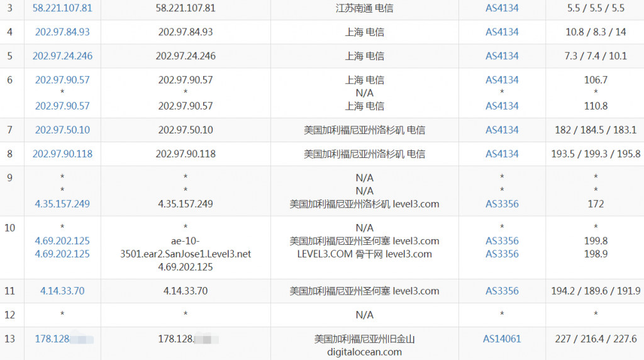
Task: Open the AS4134 link in hop 5
Action: coord(502,56)
